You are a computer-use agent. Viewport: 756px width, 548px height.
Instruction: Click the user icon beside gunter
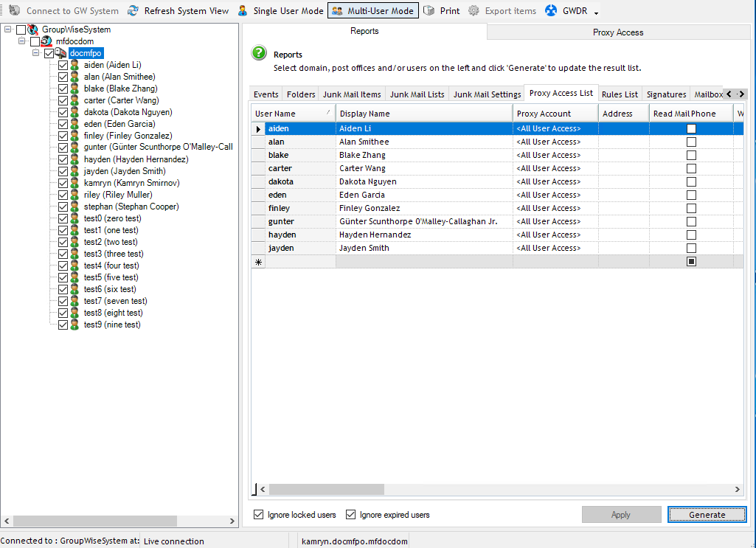click(74, 147)
